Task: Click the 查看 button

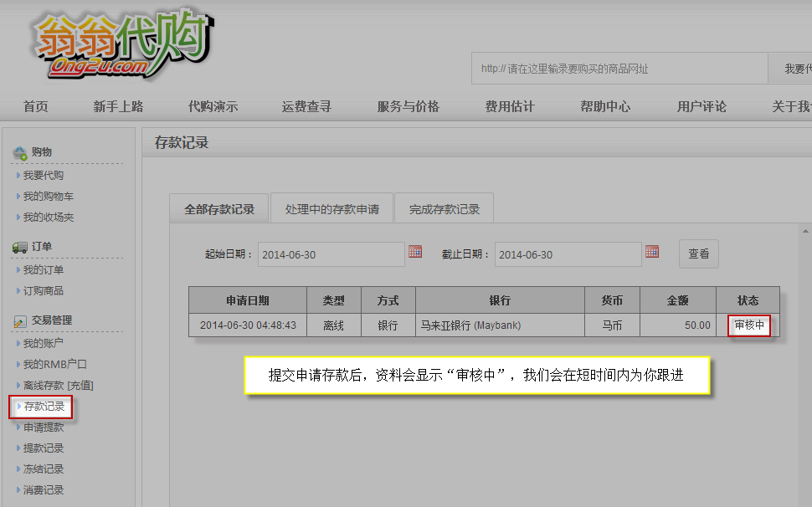Action: [x=699, y=253]
